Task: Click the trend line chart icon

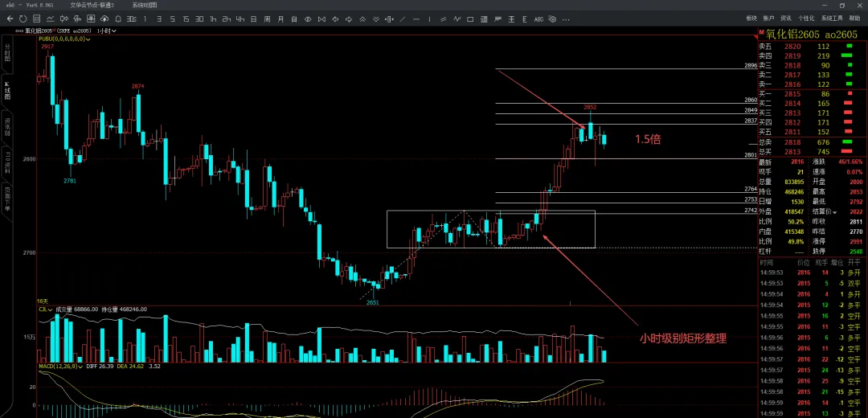Action: point(51,18)
